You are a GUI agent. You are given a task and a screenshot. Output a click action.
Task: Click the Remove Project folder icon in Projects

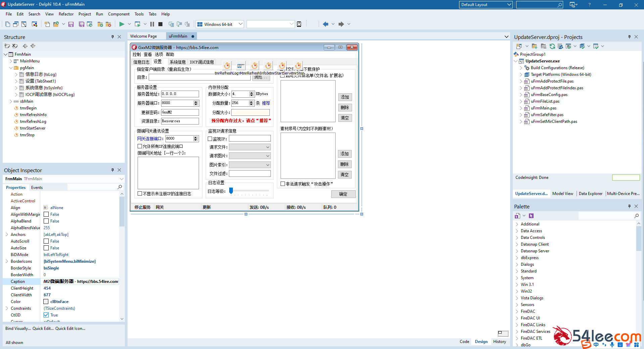tap(543, 46)
